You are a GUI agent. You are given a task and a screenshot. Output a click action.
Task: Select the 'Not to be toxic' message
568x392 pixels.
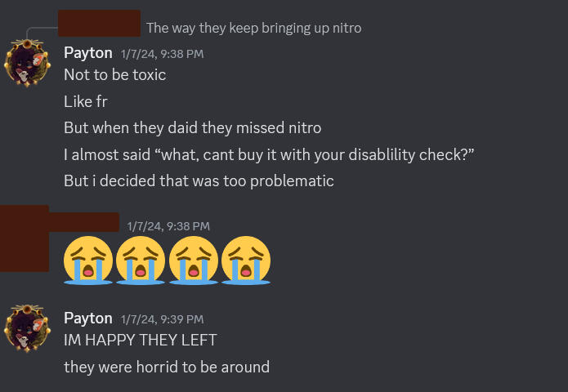[115, 75]
